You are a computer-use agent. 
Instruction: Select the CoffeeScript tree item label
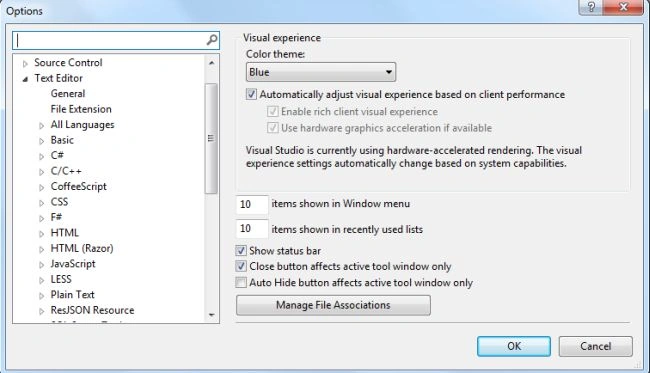click(79, 186)
